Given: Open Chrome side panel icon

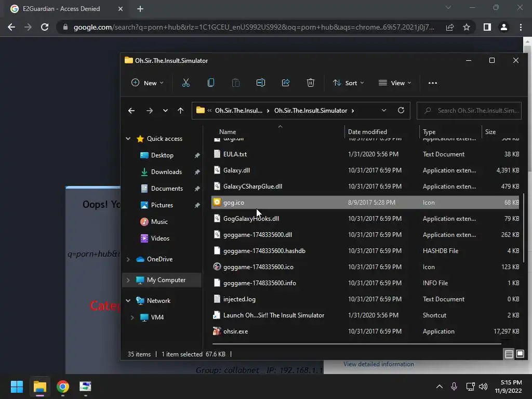Looking at the screenshot, I should [x=487, y=27].
